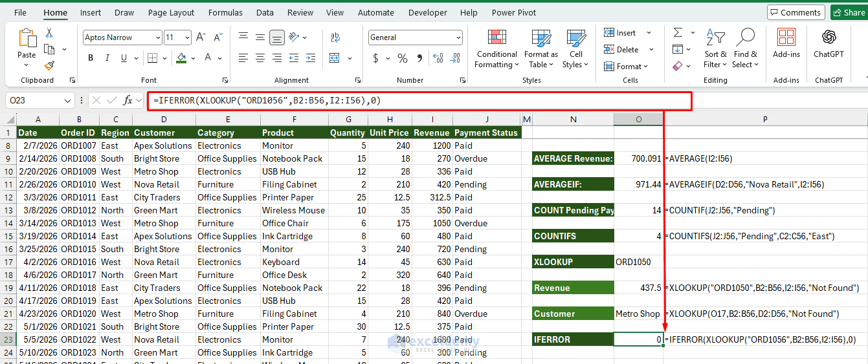The height and width of the screenshot is (364, 868).
Task: Decrease font size with the smaller A
Action: coord(217,37)
